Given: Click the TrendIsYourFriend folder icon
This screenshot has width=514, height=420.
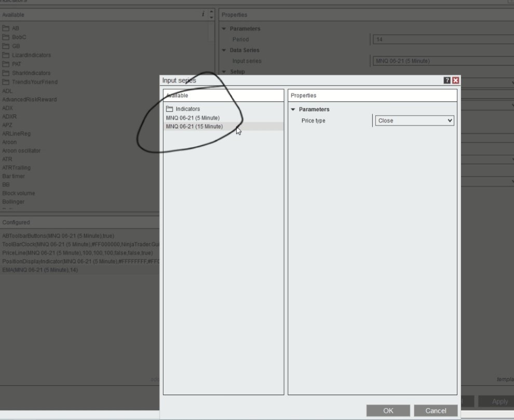Looking at the screenshot, I should (6, 82).
